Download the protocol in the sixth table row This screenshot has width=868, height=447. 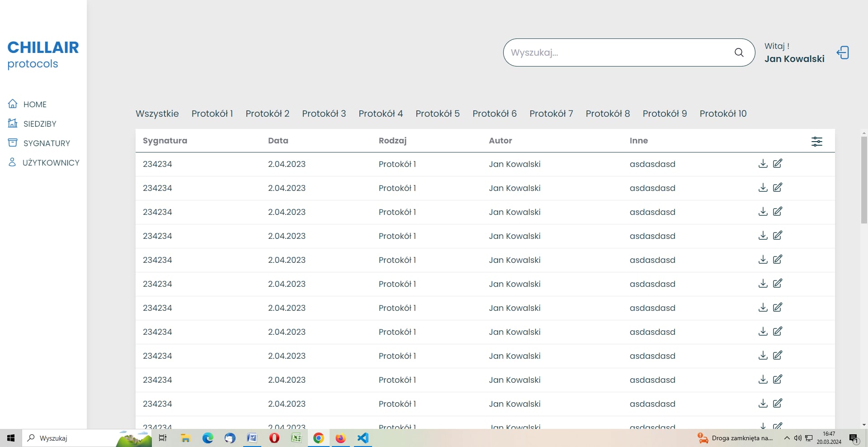click(x=763, y=283)
